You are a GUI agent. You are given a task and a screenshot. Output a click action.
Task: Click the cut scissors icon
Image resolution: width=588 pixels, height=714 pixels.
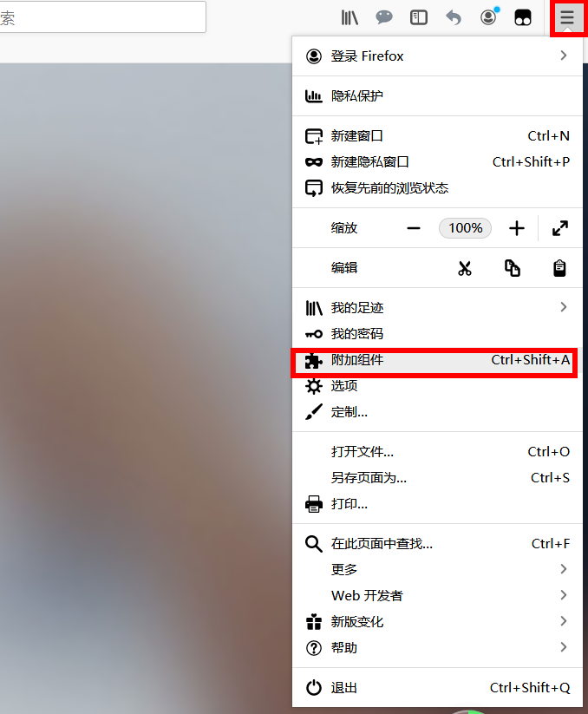point(465,268)
